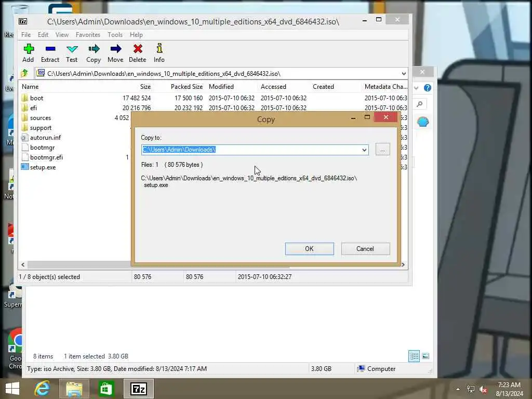
Task: Click horizontal scrollbar right arrow
Action: [x=403, y=264]
